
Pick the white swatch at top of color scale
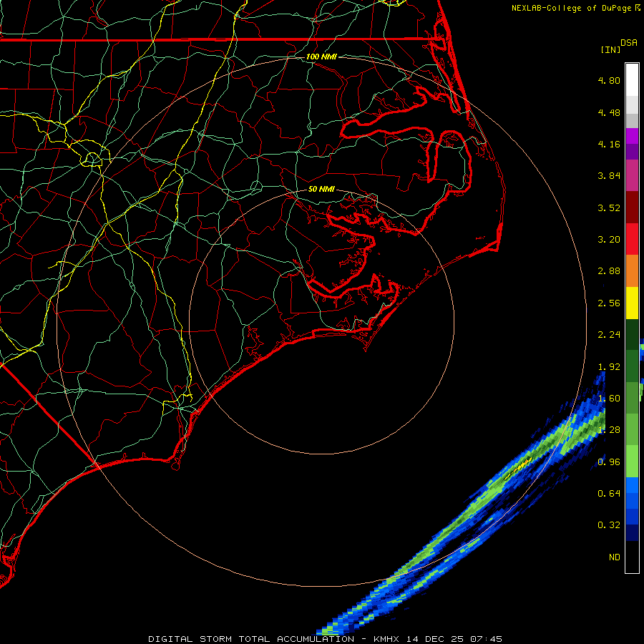pyautogui.click(x=632, y=79)
